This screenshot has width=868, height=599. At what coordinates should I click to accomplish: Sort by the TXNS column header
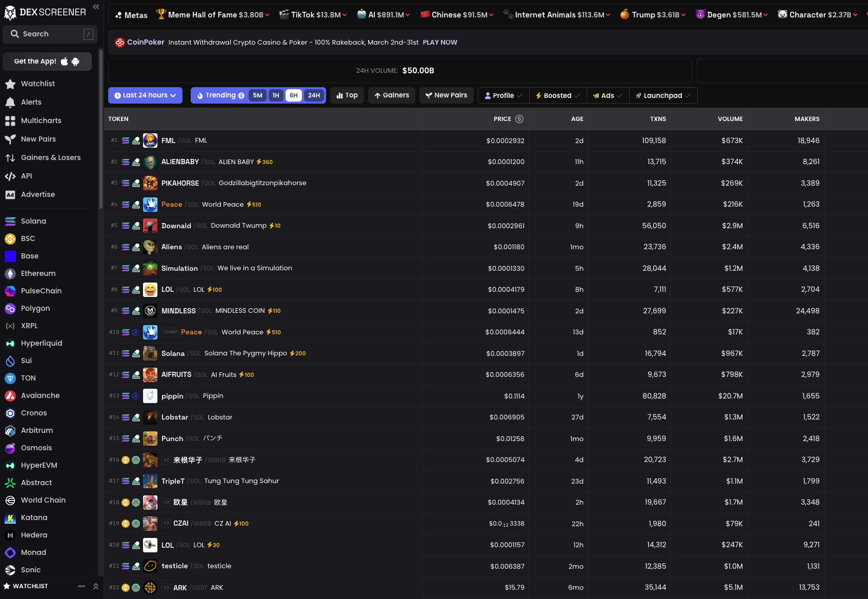click(658, 119)
